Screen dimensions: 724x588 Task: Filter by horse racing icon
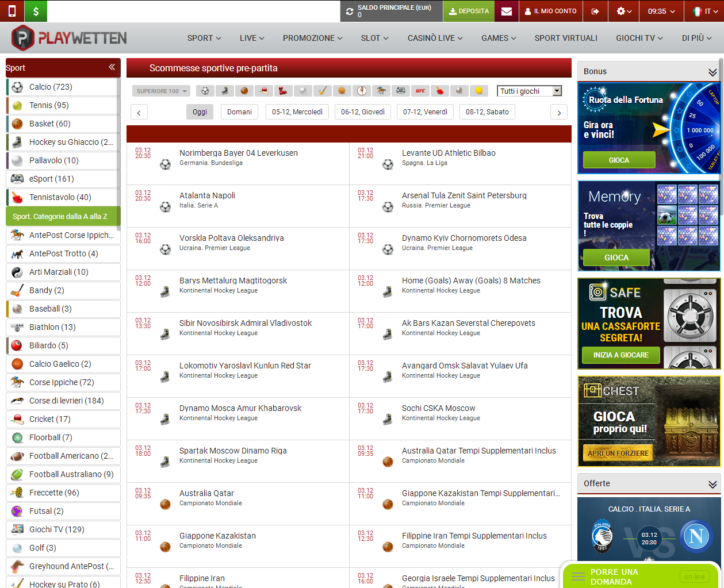pyautogui.click(x=381, y=91)
